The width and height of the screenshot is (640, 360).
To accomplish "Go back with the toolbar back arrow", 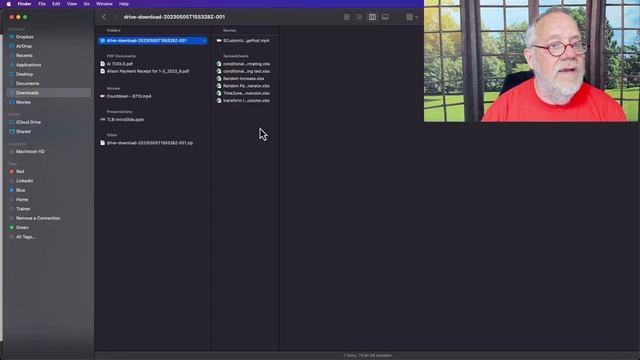I will [104, 17].
